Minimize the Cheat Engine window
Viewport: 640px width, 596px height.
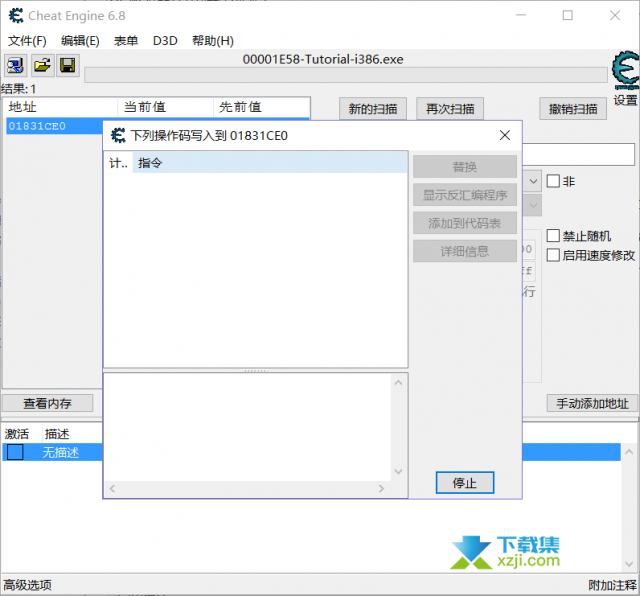coord(521,16)
